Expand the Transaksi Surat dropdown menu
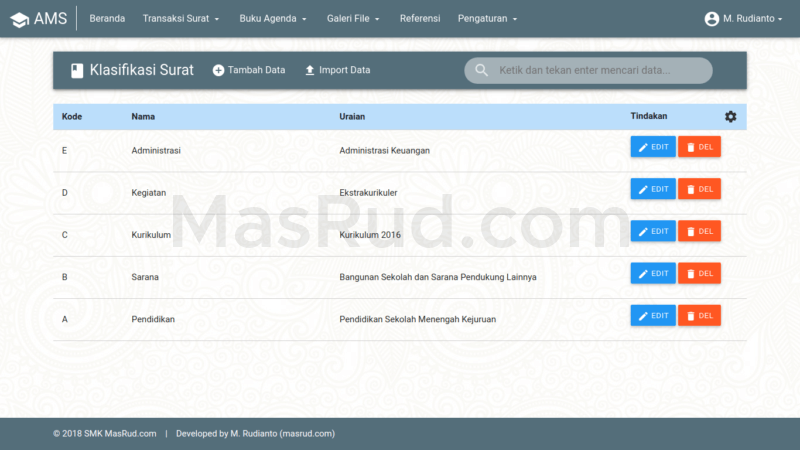Image resolution: width=800 pixels, height=450 pixels. tap(181, 18)
